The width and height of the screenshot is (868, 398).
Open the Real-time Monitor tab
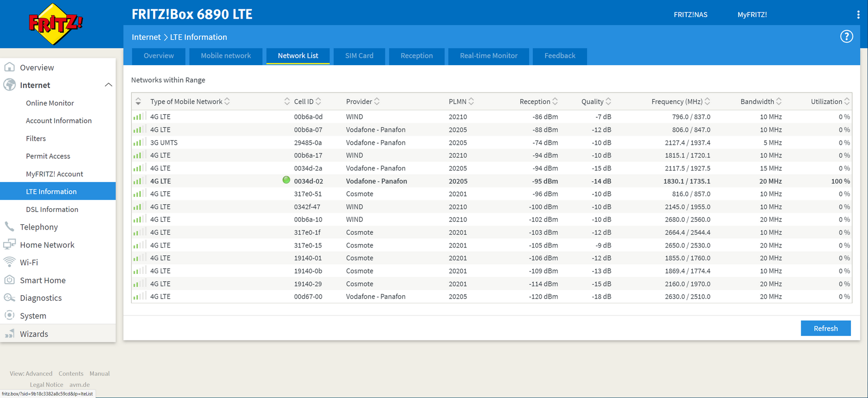[489, 56]
